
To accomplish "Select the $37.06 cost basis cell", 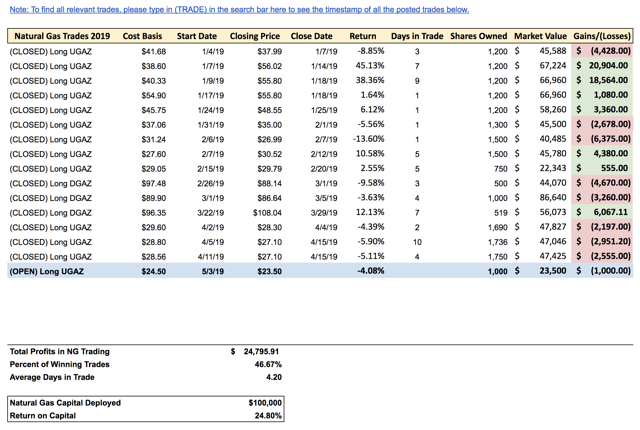I will click(x=153, y=125).
